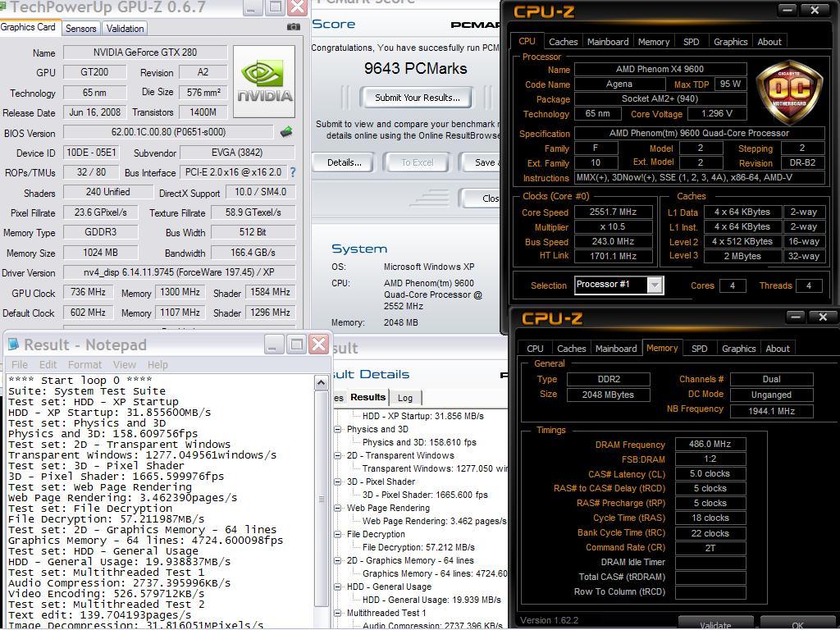Open Mainboard tab in bottom CPU-Z window

tap(616, 349)
